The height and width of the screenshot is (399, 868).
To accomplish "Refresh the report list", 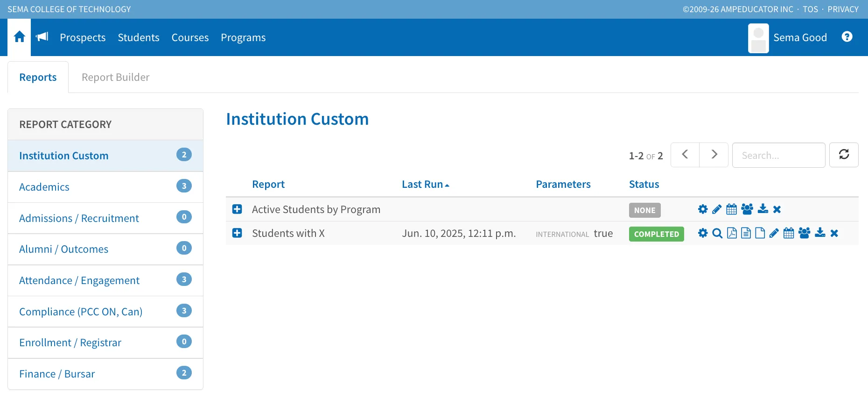I will (x=844, y=155).
